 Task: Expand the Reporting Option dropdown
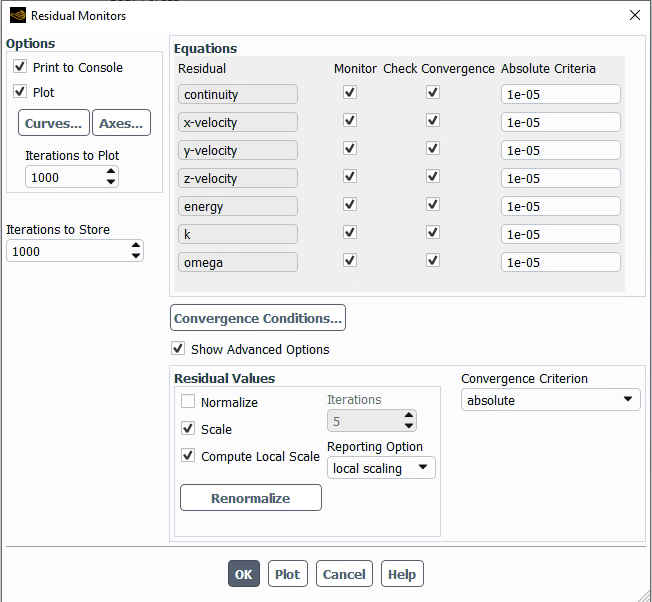[381, 468]
